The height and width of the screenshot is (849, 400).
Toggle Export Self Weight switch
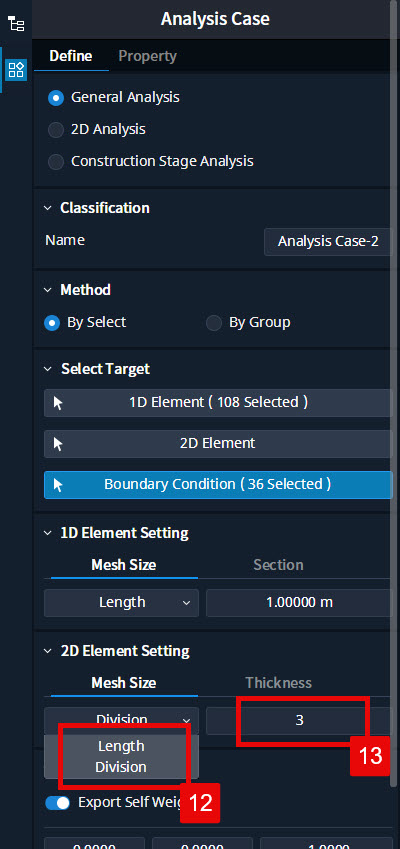57,802
